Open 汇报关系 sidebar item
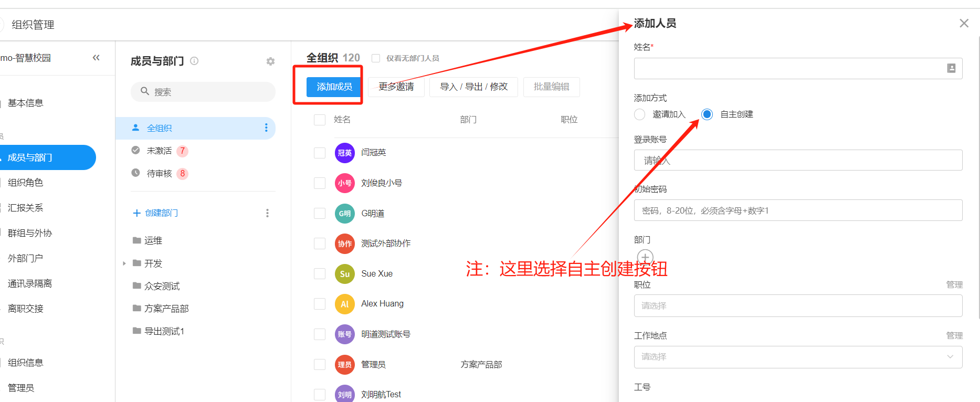Image resolution: width=980 pixels, height=402 pixels. click(25, 208)
